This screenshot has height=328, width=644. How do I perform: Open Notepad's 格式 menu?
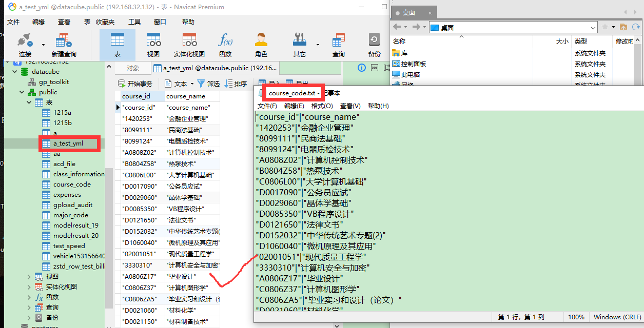pos(323,106)
